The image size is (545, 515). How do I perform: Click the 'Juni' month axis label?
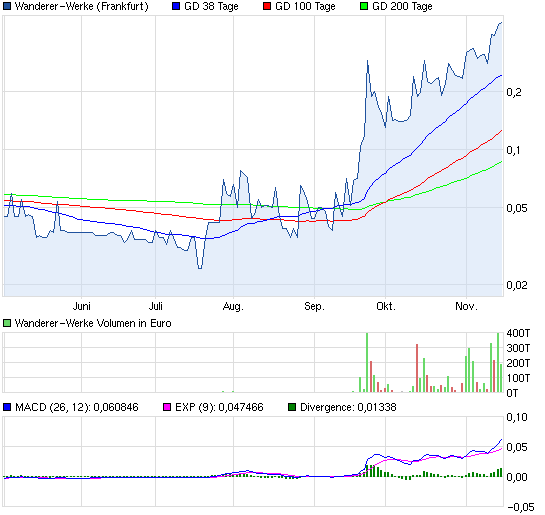(x=82, y=306)
